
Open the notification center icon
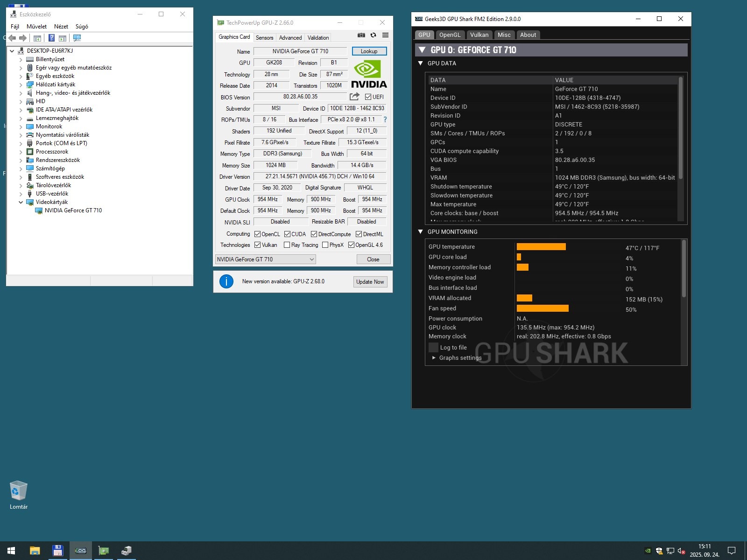[732, 551]
